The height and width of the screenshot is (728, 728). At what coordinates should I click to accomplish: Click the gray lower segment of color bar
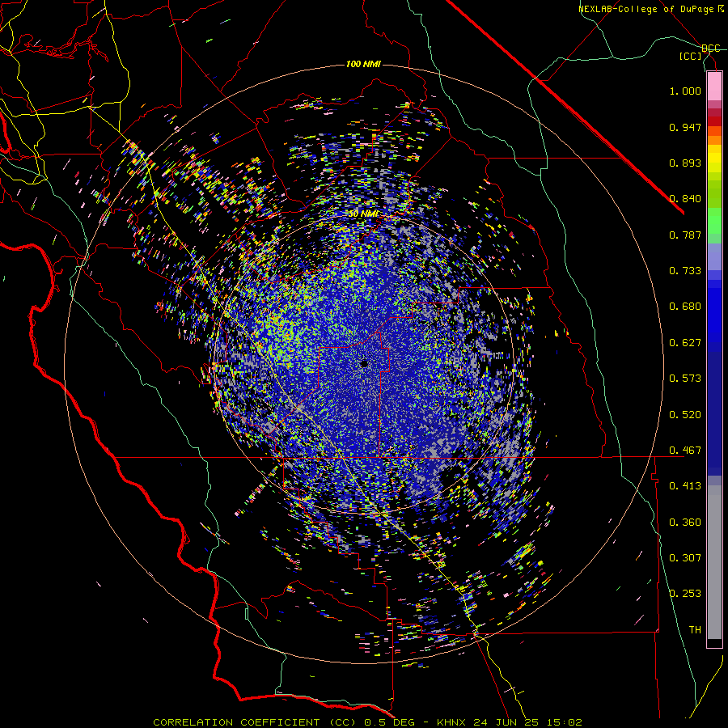[714, 562]
